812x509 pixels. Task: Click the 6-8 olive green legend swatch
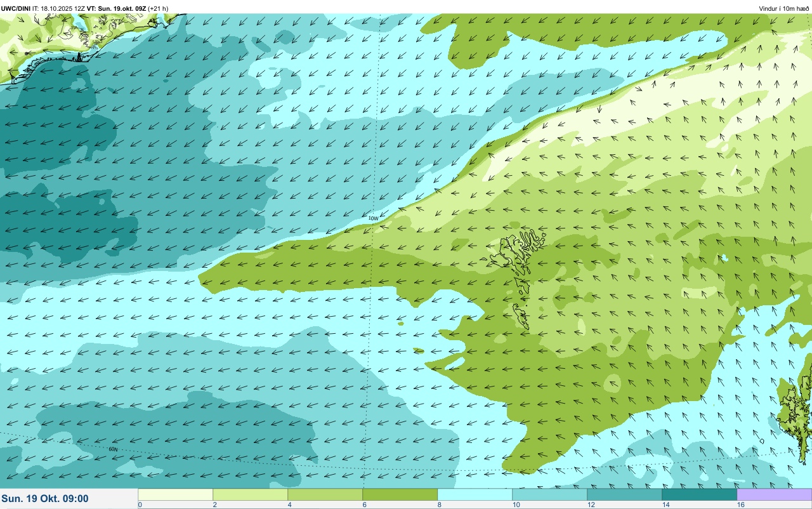(x=400, y=494)
